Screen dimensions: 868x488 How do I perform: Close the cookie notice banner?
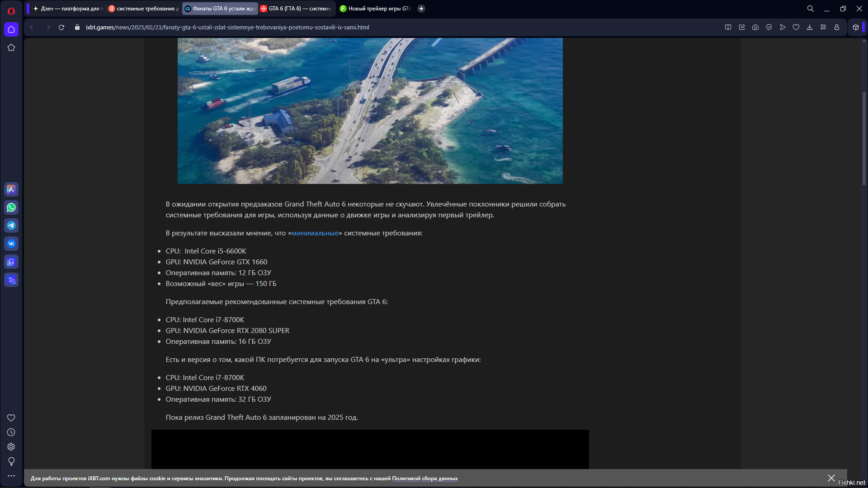coord(831,478)
